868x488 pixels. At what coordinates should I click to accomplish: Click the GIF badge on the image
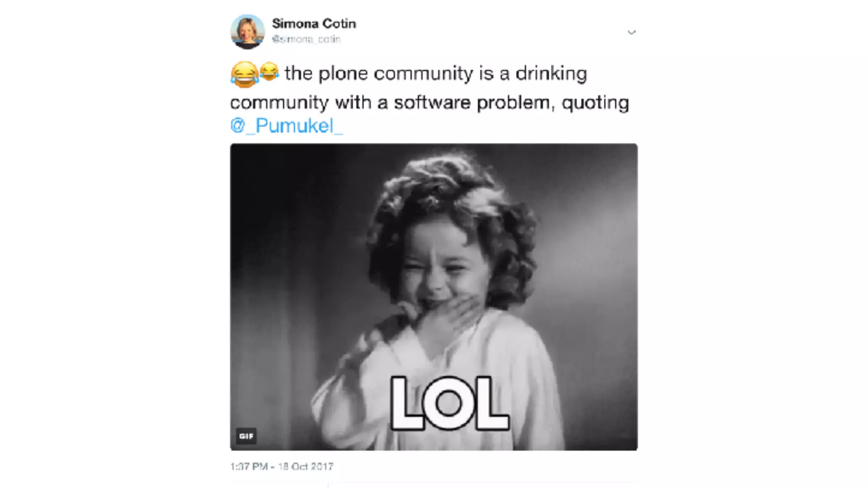click(x=246, y=436)
